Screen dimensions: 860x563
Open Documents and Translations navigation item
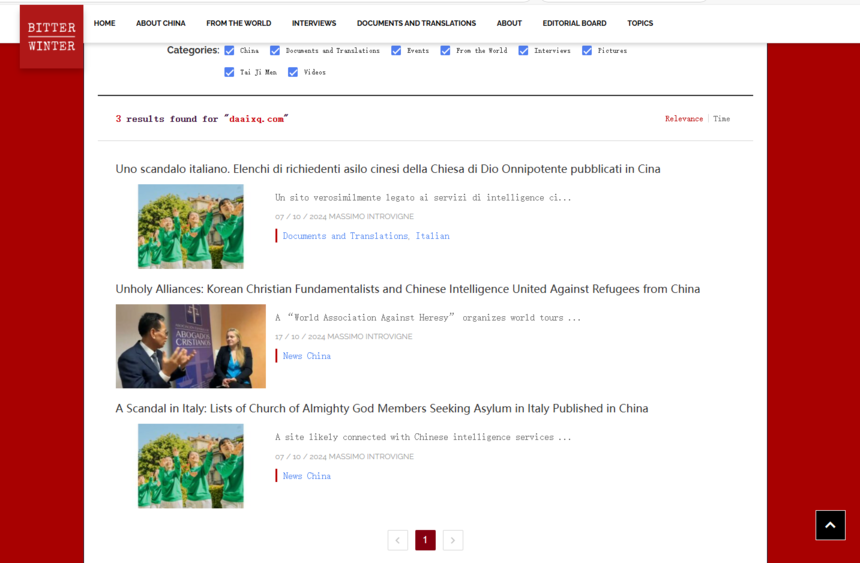416,23
